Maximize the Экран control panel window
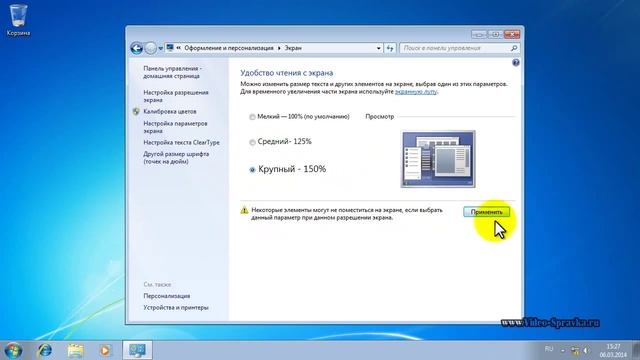640x360 pixels. pyautogui.click(x=495, y=34)
